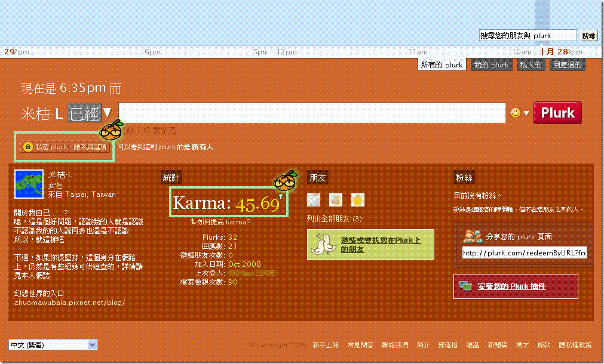Click the 加入日期 Oct 2008 value
Screen dimensions: 604x364
[244, 264]
